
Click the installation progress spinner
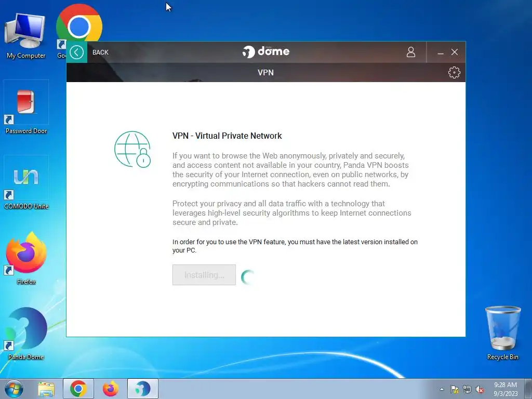coord(248,277)
